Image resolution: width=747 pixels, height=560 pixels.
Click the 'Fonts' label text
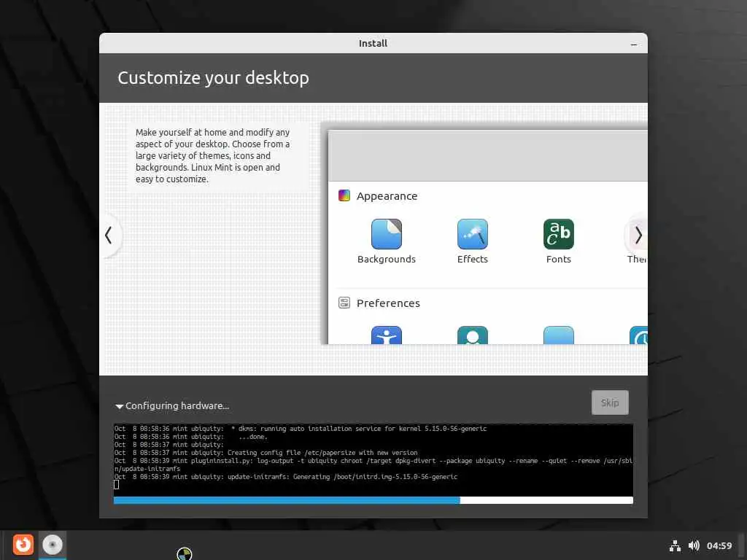(558, 259)
